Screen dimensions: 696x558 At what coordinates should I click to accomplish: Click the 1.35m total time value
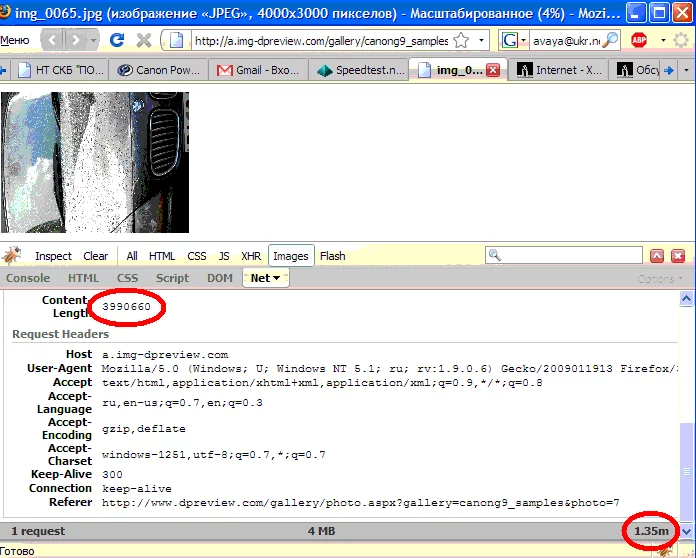click(x=651, y=531)
